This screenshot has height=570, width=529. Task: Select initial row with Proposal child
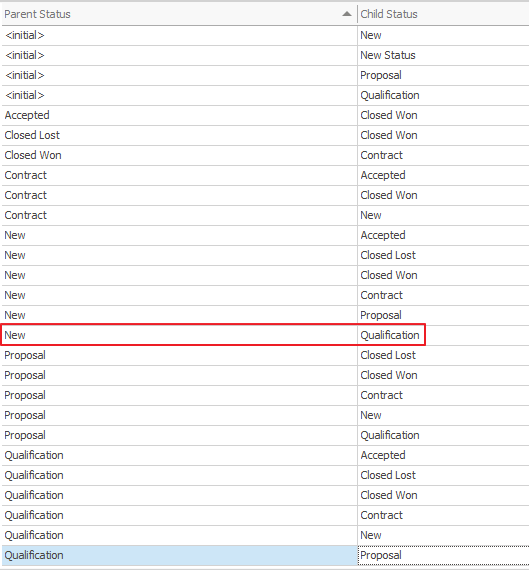point(265,75)
